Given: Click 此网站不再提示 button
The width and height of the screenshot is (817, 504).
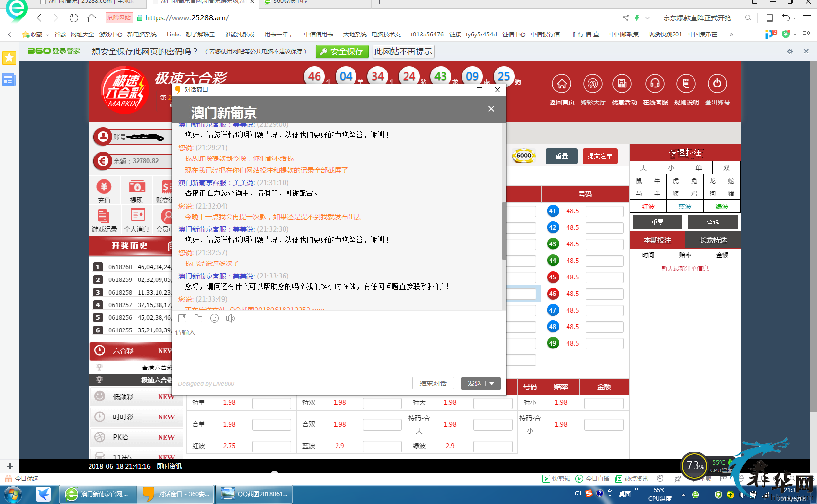Looking at the screenshot, I should pos(404,52).
